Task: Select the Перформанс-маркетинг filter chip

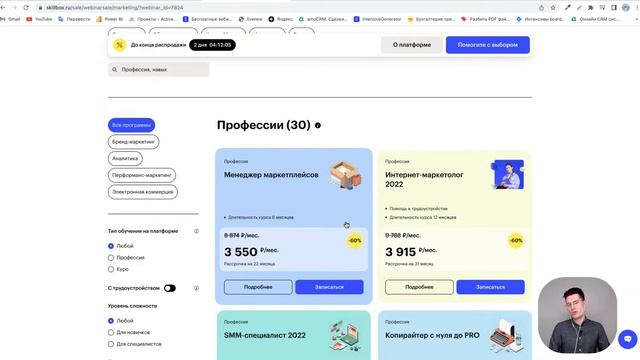Action: point(142,175)
